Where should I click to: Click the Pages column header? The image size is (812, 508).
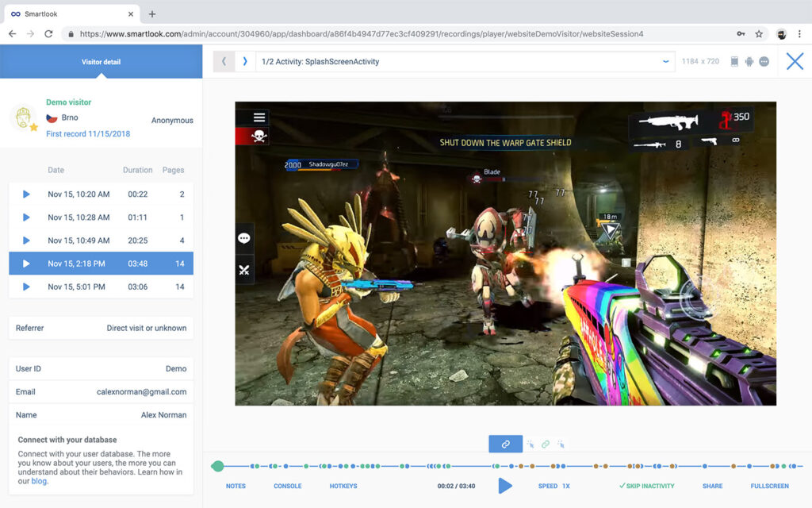click(173, 170)
